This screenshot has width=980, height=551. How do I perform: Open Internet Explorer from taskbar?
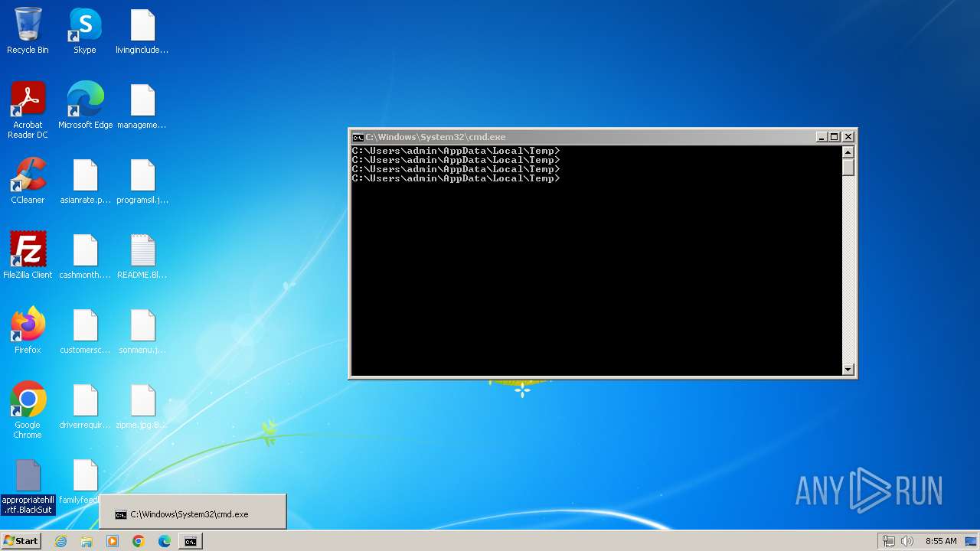point(60,541)
